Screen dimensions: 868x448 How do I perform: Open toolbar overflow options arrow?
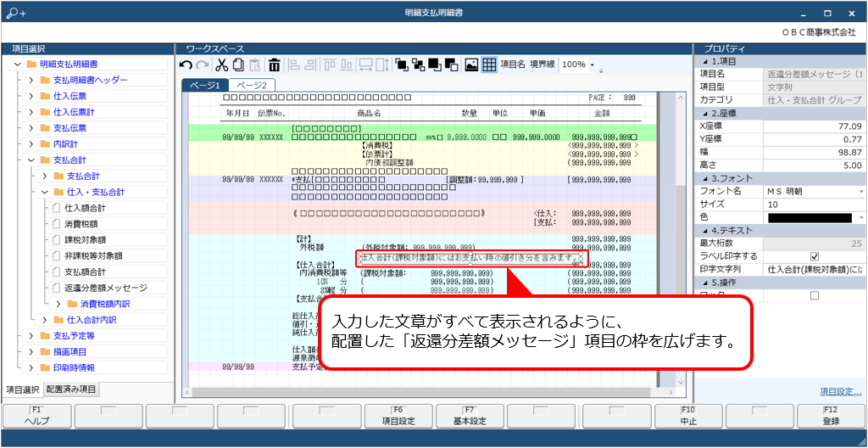click(x=601, y=70)
